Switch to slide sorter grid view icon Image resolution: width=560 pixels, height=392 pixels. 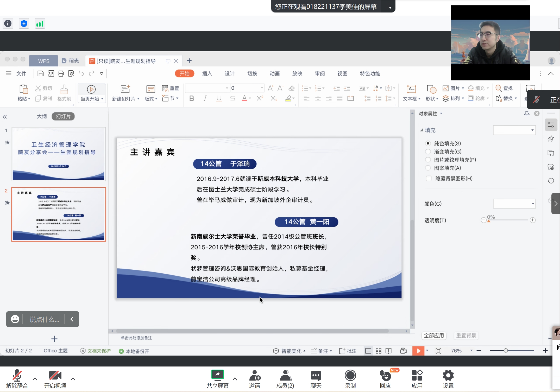[x=379, y=351]
